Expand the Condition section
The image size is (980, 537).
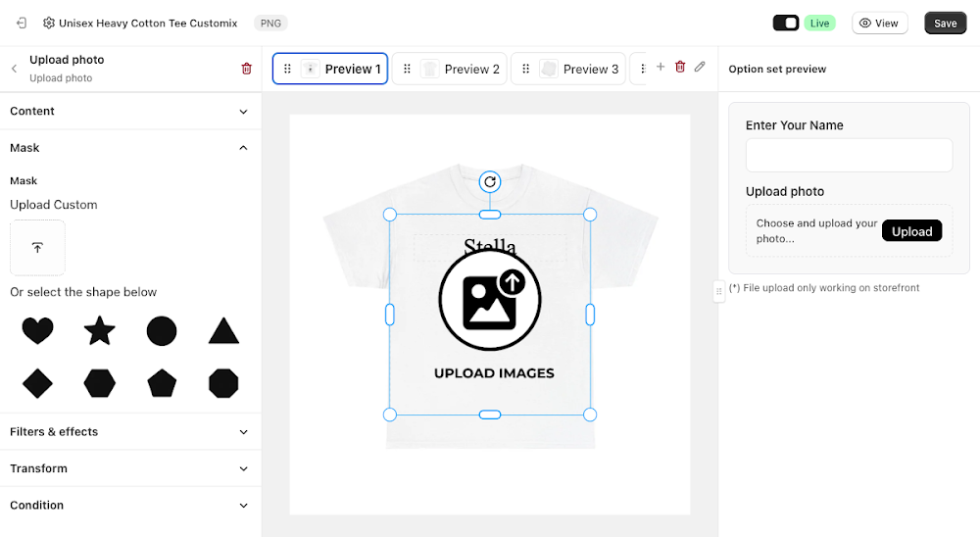pos(130,505)
